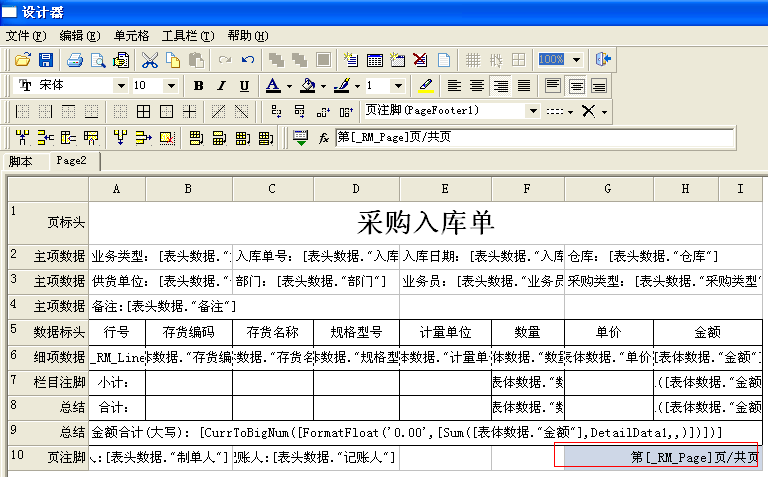Open the 单元格 menu
Viewport: 768px width, 477px height.
coord(131,36)
